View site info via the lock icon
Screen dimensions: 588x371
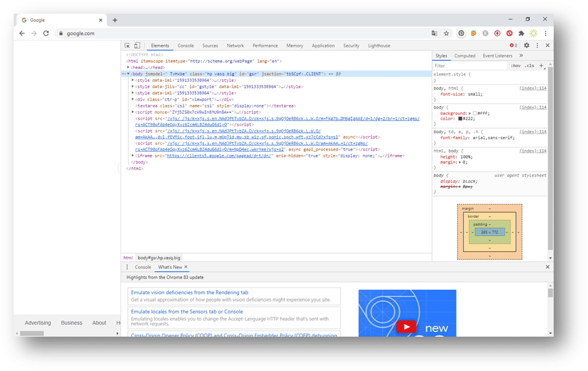click(61, 33)
